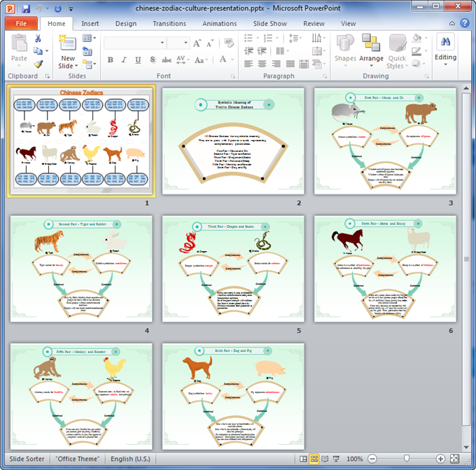The image size is (476, 470).
Task: Click the New Slide icon
Action: [x=68, y=43]
